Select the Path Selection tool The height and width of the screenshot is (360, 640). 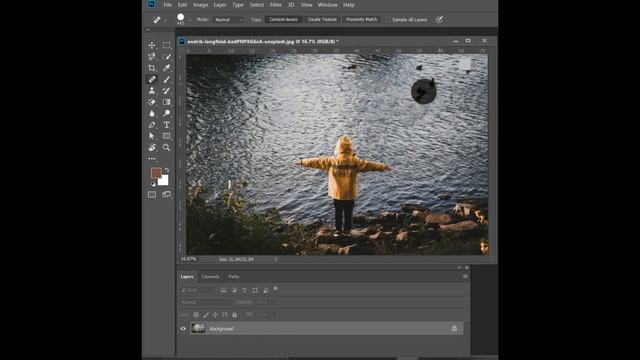(x=152, y=136)
